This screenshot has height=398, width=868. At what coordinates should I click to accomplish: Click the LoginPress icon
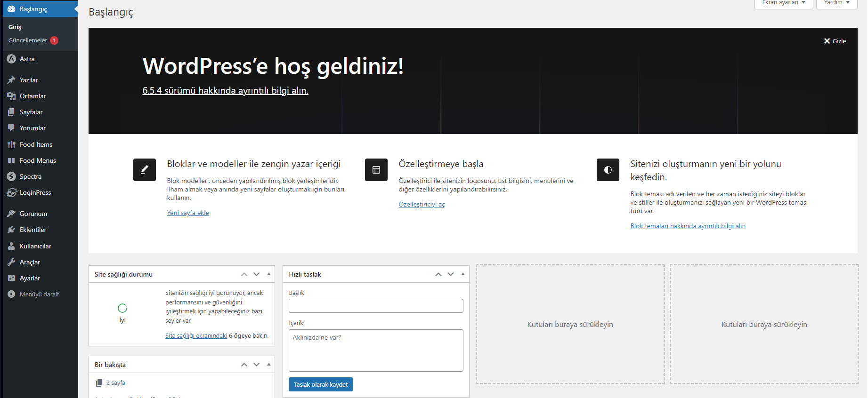(12, 192)
